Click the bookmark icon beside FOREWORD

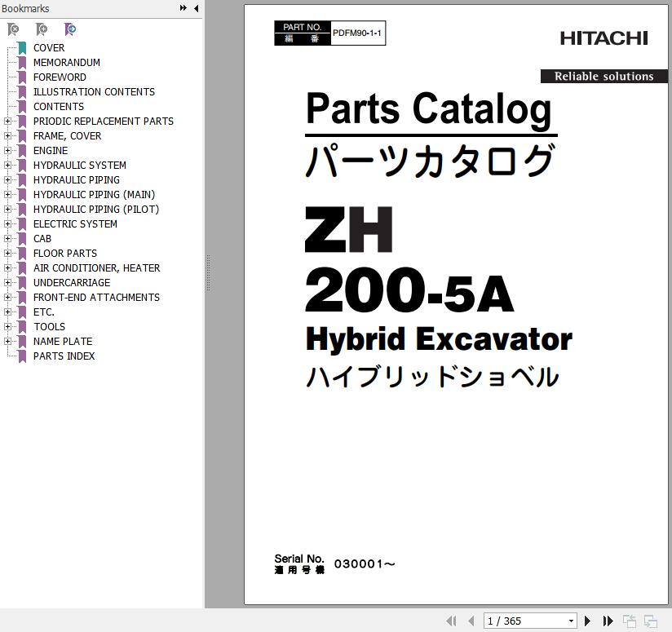tap(22, 77)
